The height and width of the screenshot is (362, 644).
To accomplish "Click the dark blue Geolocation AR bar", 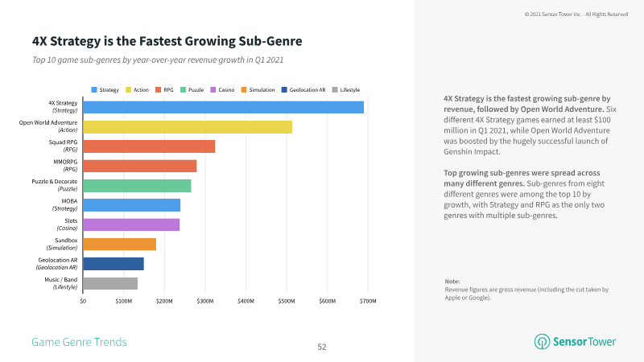I will 114,264.
